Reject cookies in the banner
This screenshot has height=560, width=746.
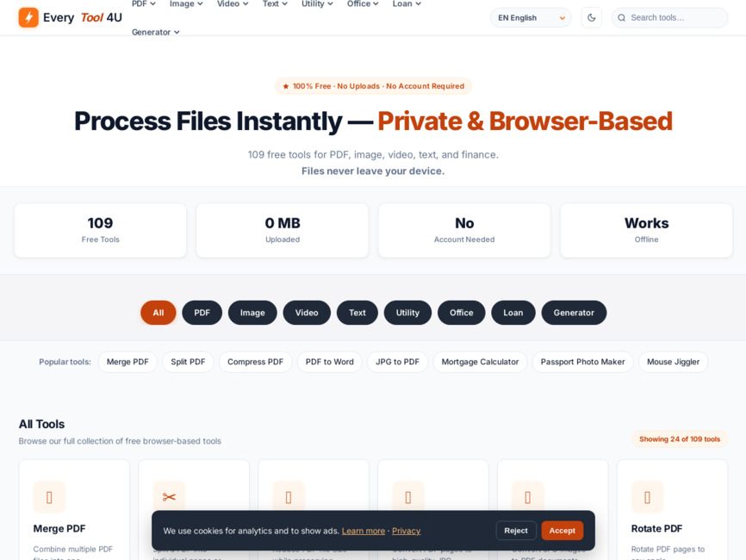pos(516,531)
